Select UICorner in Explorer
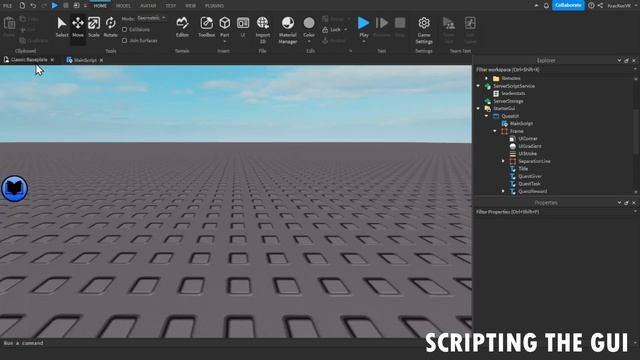Viewport: 640px width, 360px height. (x=528, y=139)
